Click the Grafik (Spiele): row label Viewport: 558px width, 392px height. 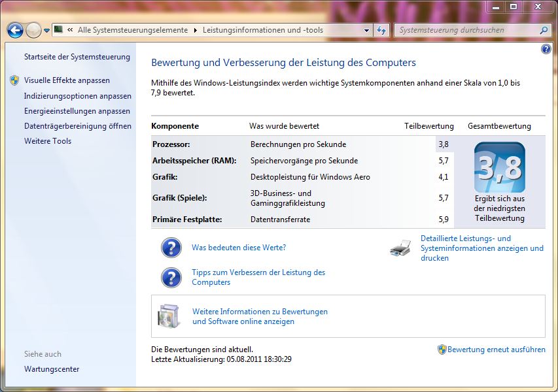coord(180,198)
